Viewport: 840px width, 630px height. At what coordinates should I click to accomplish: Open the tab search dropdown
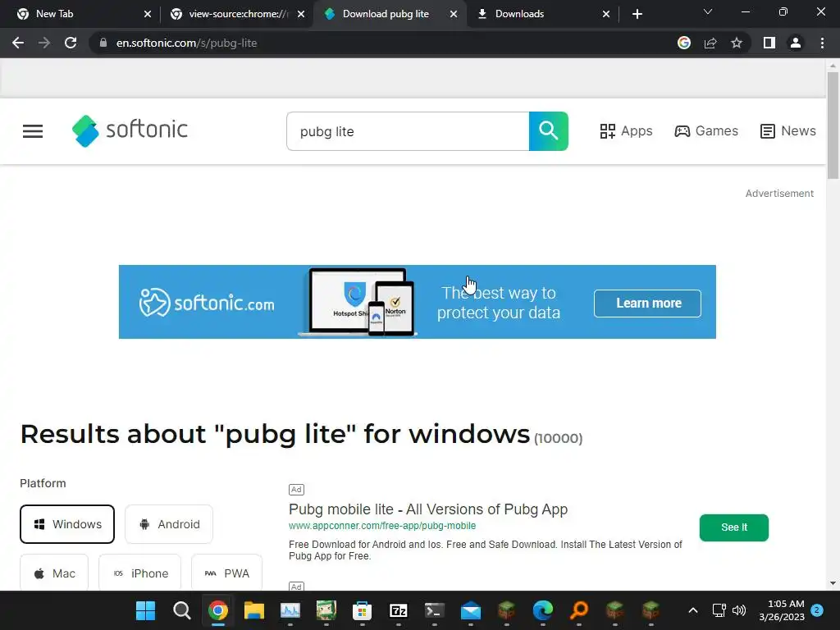(708, 11)
